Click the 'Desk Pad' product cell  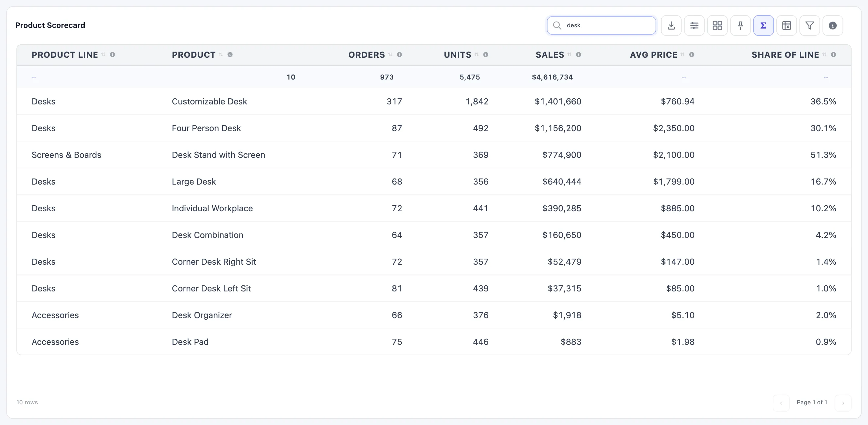pos(190,342)
